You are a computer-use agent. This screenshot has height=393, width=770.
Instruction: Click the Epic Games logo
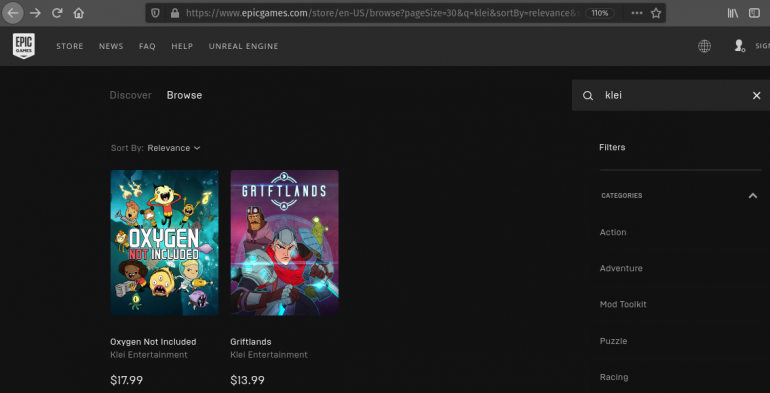coord(24,46)
